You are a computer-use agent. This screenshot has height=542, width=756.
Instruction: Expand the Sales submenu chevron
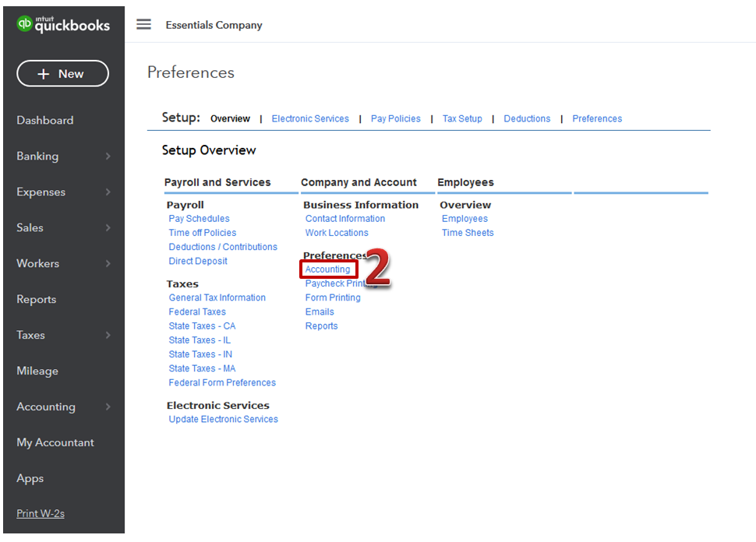coord(108,227)
